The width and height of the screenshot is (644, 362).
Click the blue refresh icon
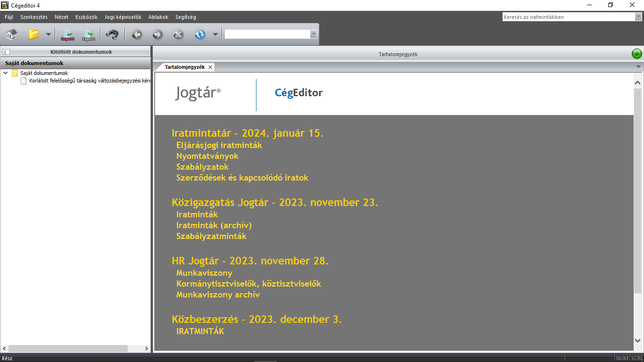click(x=200, y=34)
